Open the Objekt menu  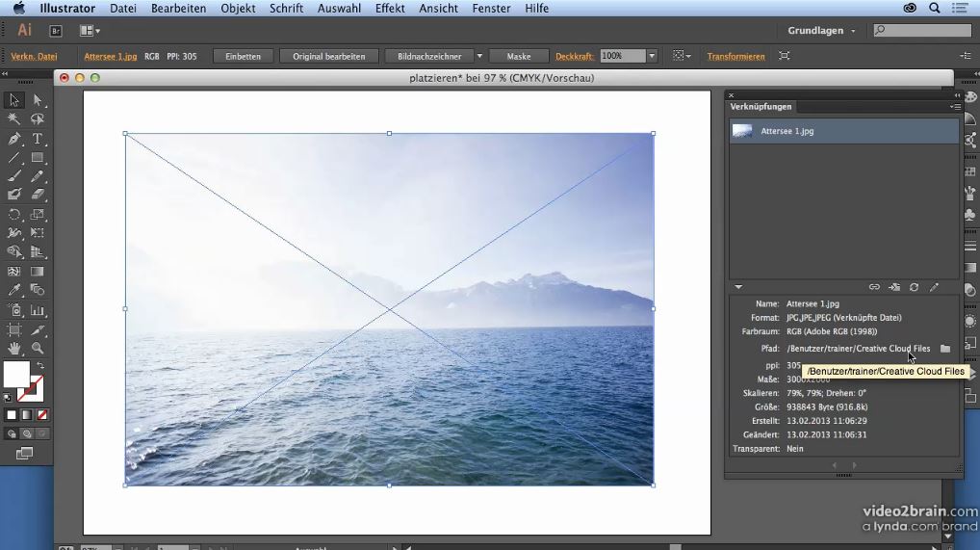[x=238, y=8]
